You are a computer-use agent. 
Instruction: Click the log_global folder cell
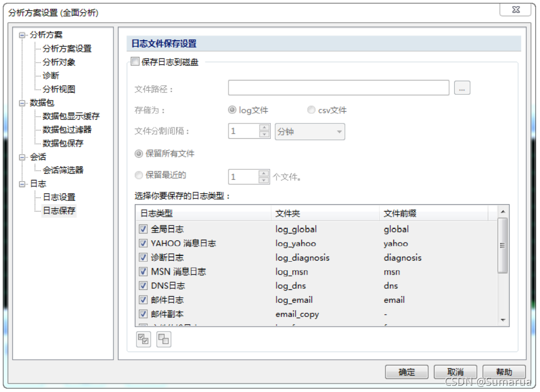pos(296,229)
